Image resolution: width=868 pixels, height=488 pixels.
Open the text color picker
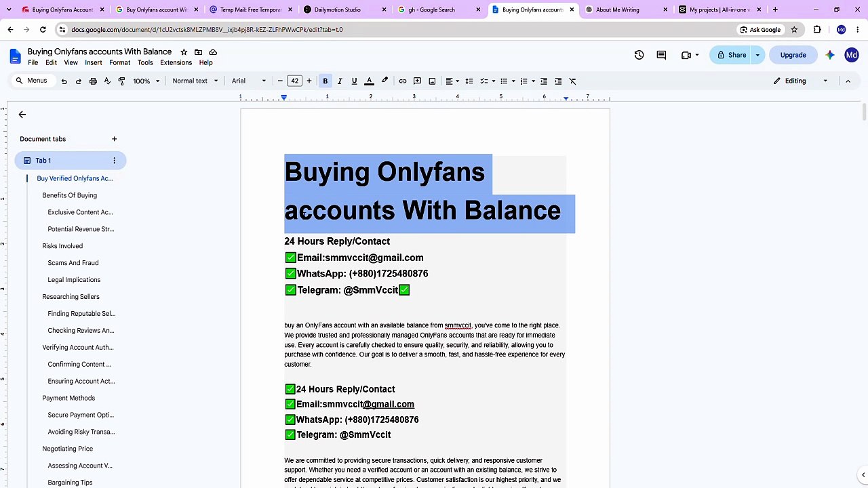[369, 81]
